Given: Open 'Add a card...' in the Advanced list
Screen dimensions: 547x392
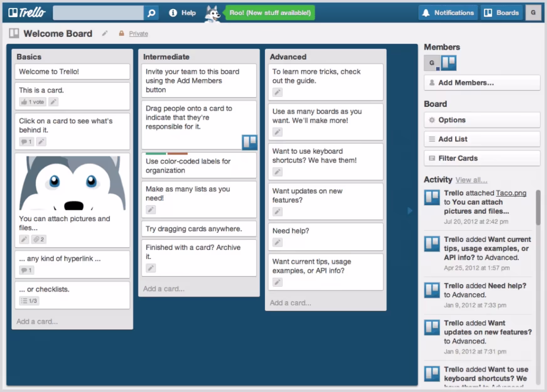Looking at the screenshot, I should tap(290, 302).
